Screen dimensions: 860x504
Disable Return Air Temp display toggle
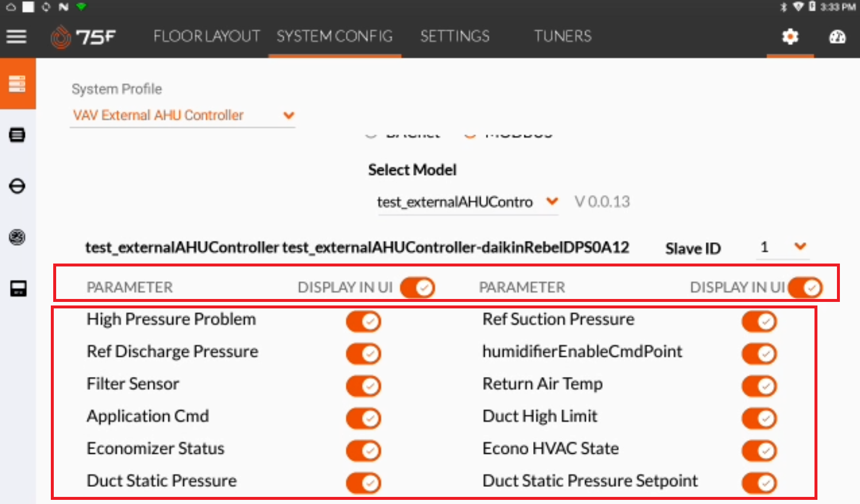[x=760, y=386]
